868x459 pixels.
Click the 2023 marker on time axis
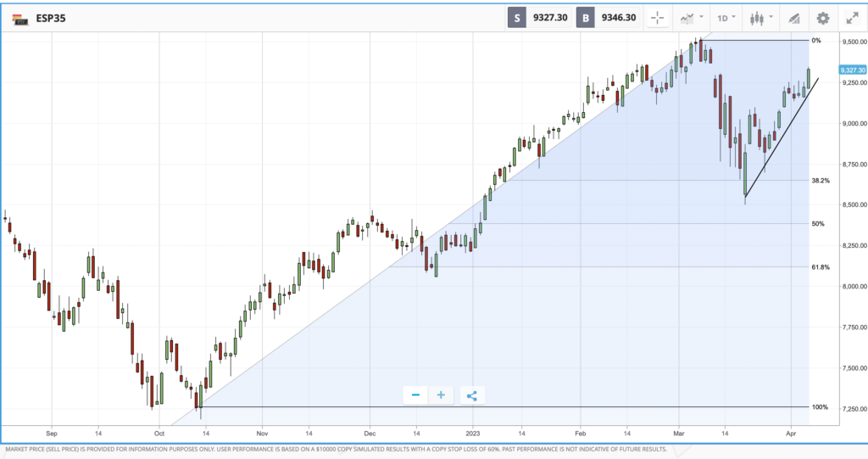pyautogui.click(x=473, y=431)
